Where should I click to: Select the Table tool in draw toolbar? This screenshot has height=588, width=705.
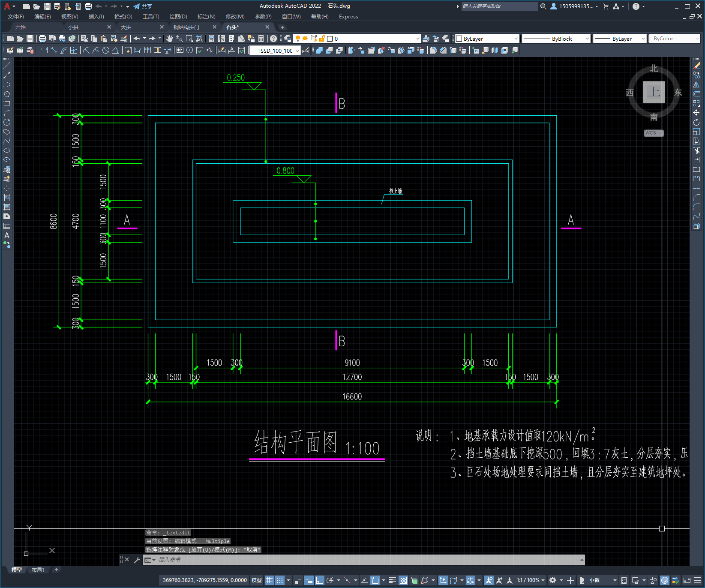click(7, 226)
